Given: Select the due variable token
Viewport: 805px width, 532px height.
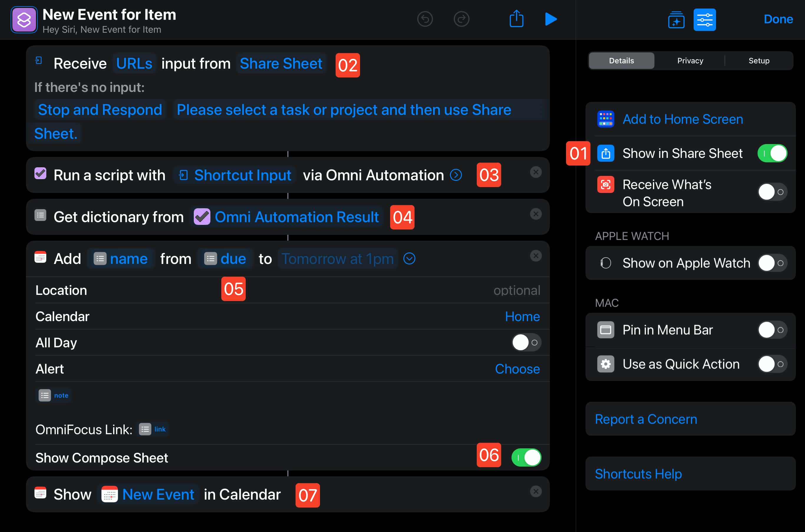Looking at the screenshot, I should (225, 259).
